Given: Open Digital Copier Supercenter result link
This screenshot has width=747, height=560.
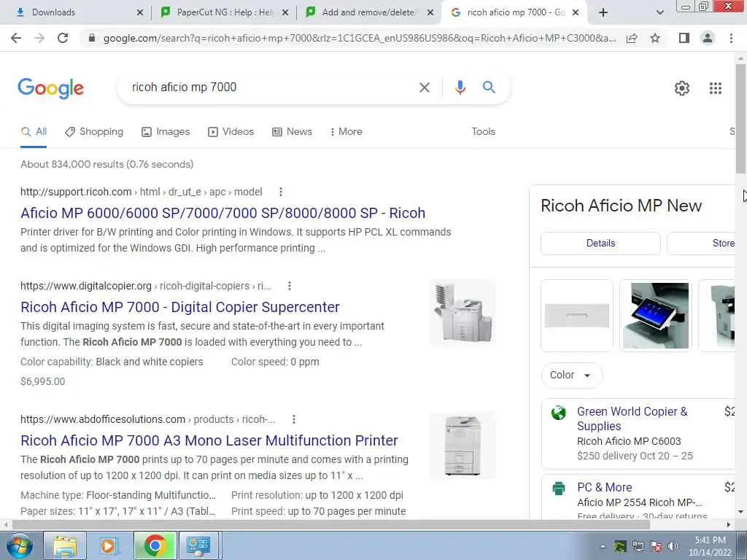Looking at the screenshot, I should point(180,307).
